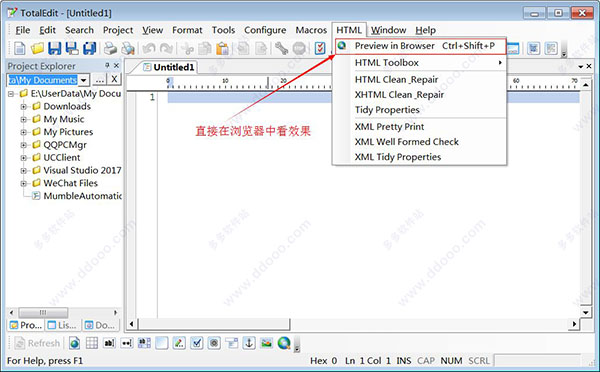Collapse the E:\UserData\My Docu root node

[x=11, y=93]
